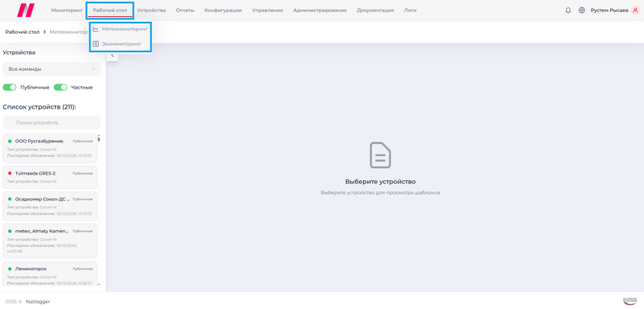
Task: Click the Natlogger logo in header
Action: tap(26, 10)
